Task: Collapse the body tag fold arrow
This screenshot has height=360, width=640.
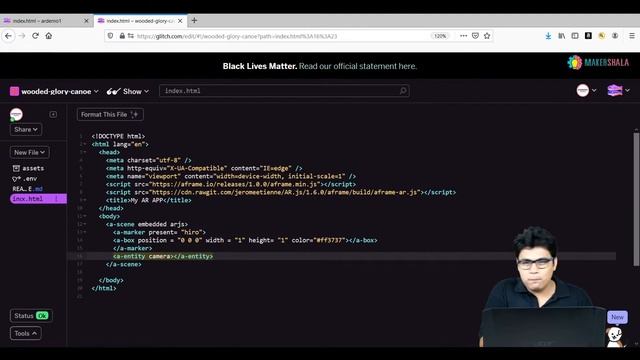Action: (84, 216)
